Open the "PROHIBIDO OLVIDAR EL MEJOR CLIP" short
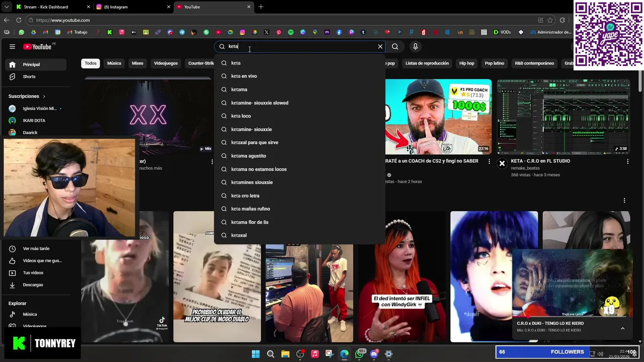This screenshot has height=362, width=644. coord(217,277)
